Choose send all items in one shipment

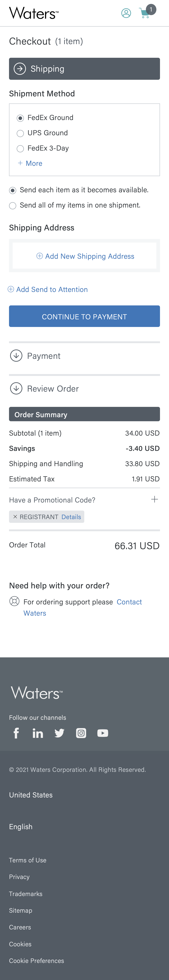13,205
